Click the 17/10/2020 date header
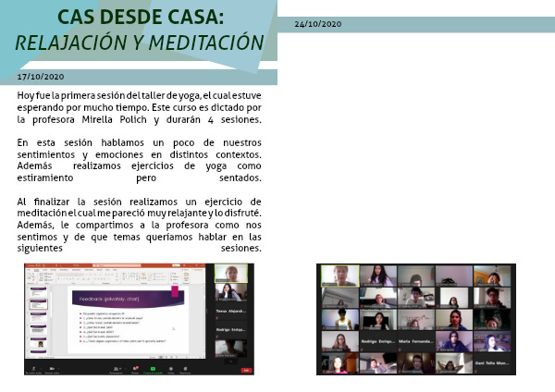 pos(41,76)
